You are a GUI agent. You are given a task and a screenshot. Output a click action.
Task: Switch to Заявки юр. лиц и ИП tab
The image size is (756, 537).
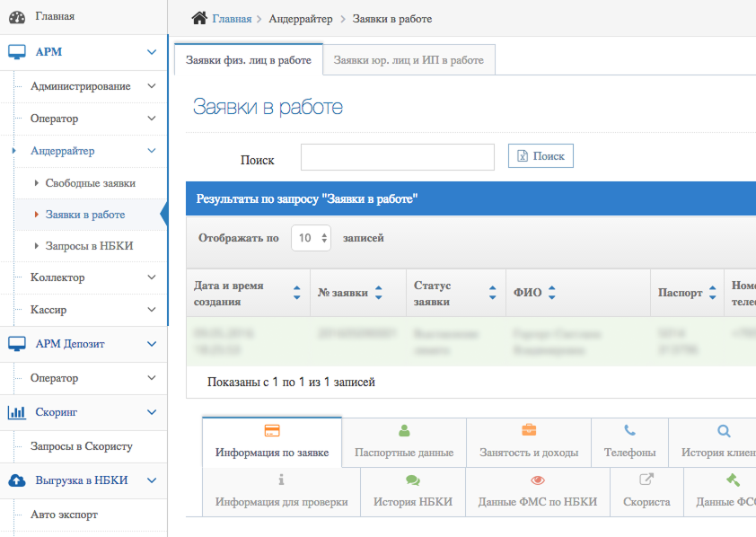(409, 60)
